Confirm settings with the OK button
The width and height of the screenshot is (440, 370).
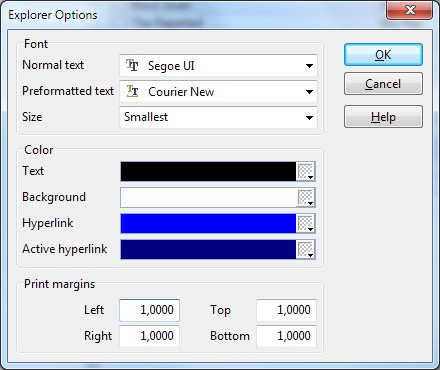(383, 55)
